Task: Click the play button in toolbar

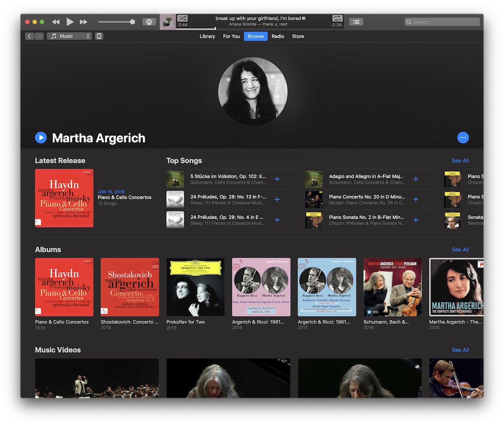Action: tap(70, 22)
